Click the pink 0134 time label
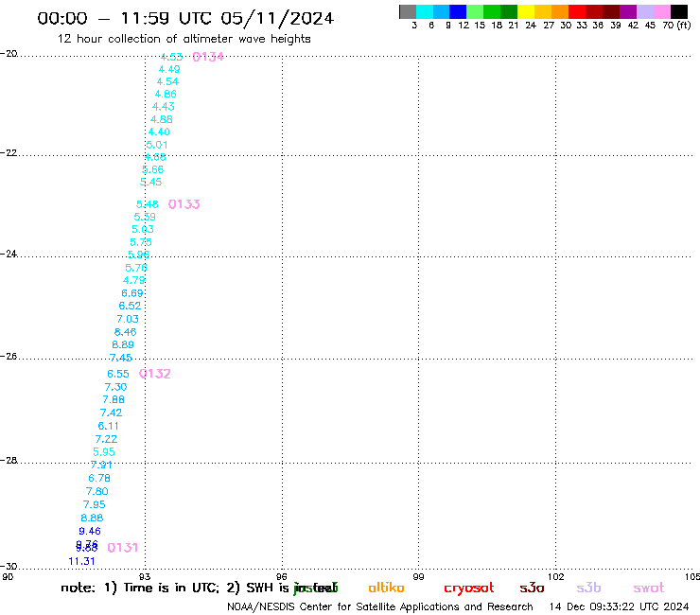This screenshot has width=700, height=615. point(208,57)
